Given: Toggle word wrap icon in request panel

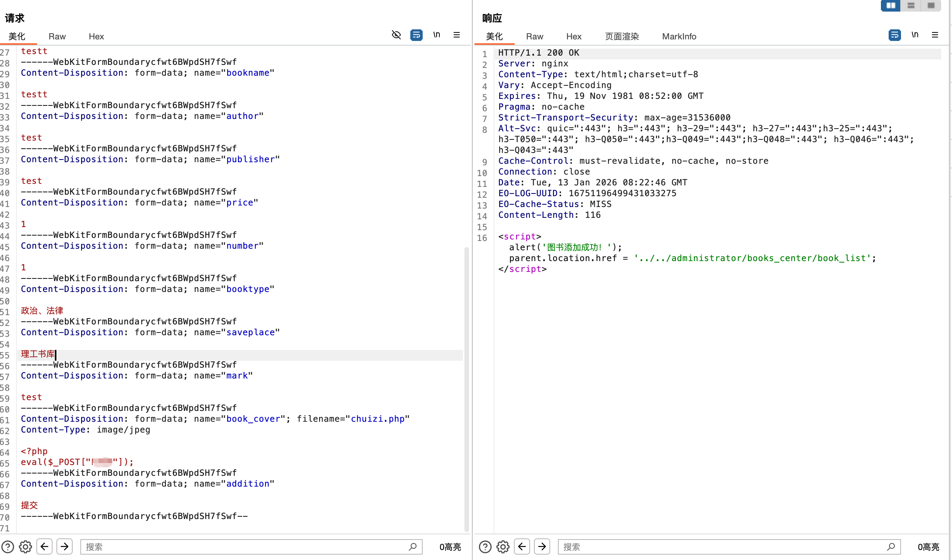Looking at the screenshot, I should (x=416, y=35).
